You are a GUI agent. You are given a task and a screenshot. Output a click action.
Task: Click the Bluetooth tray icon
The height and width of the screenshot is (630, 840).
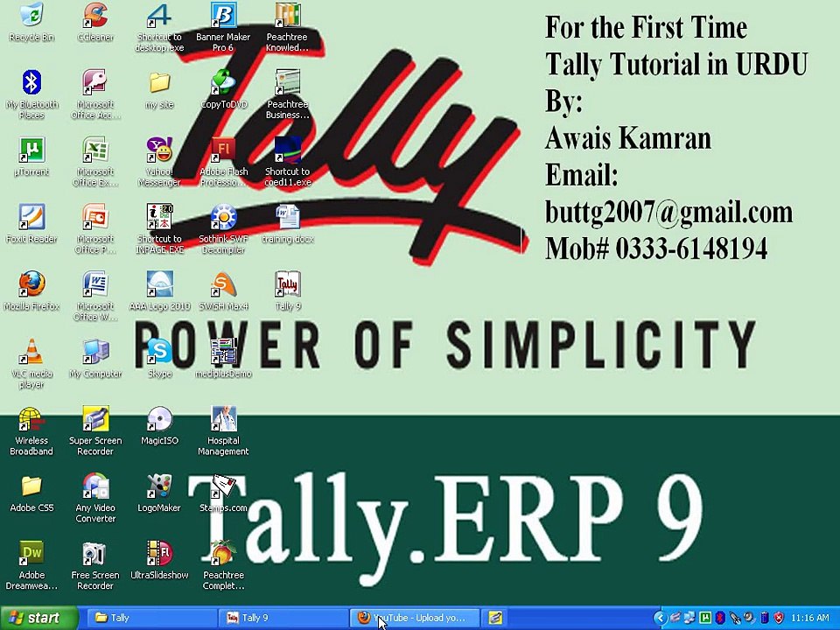coord(720,619)
